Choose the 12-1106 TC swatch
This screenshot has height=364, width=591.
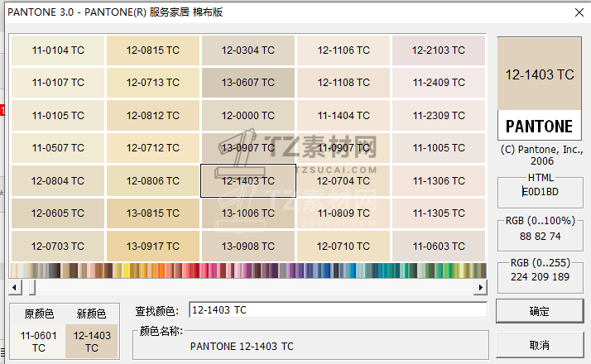(x=344, y=50)
